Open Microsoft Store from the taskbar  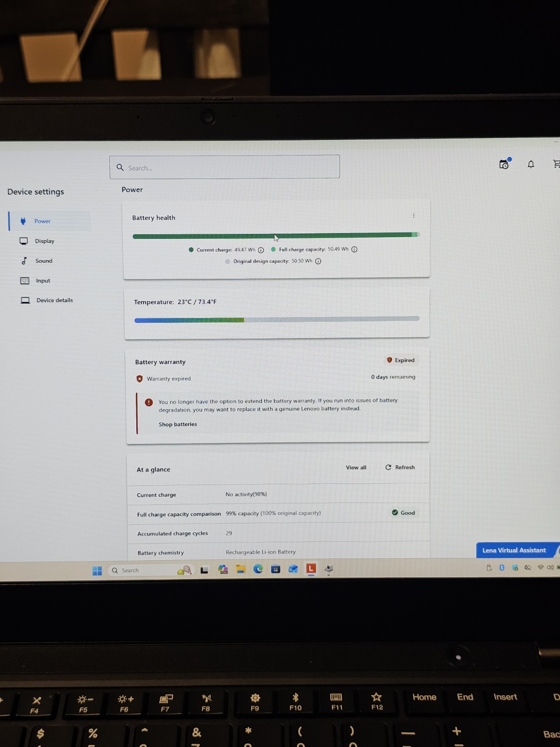(276, 569)
